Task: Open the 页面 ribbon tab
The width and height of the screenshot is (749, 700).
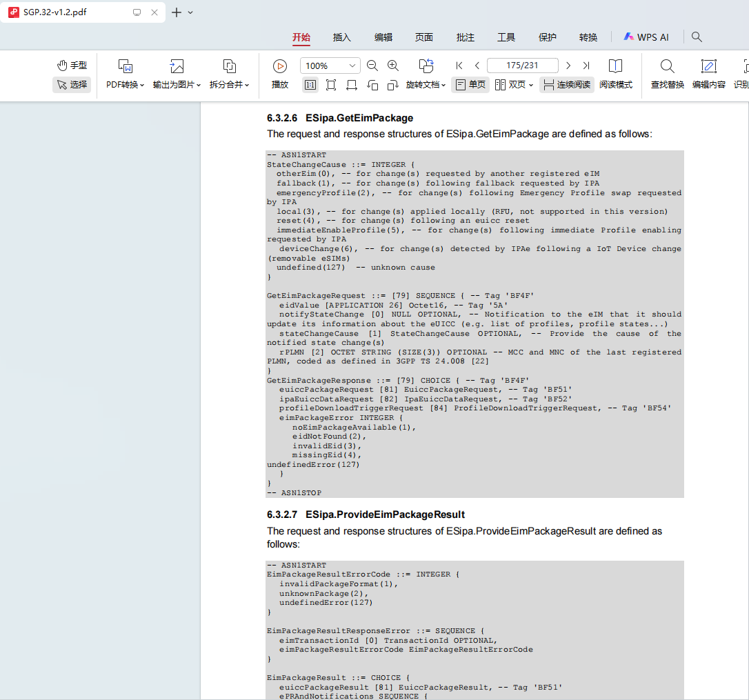Action: 424,37
